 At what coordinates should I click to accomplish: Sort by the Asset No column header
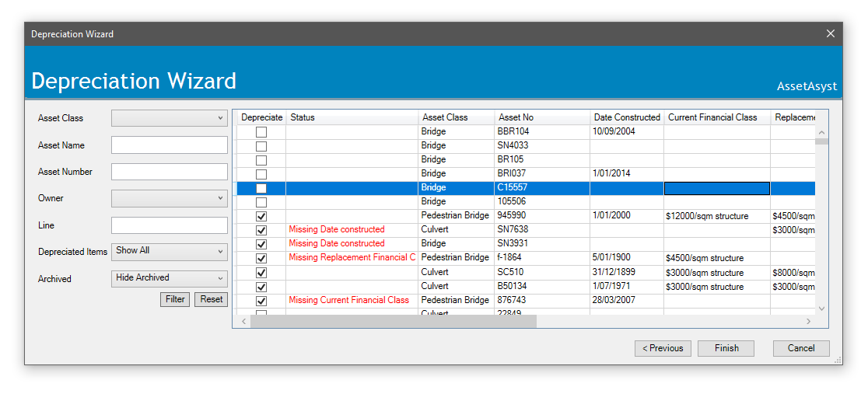tap(541, 117)
